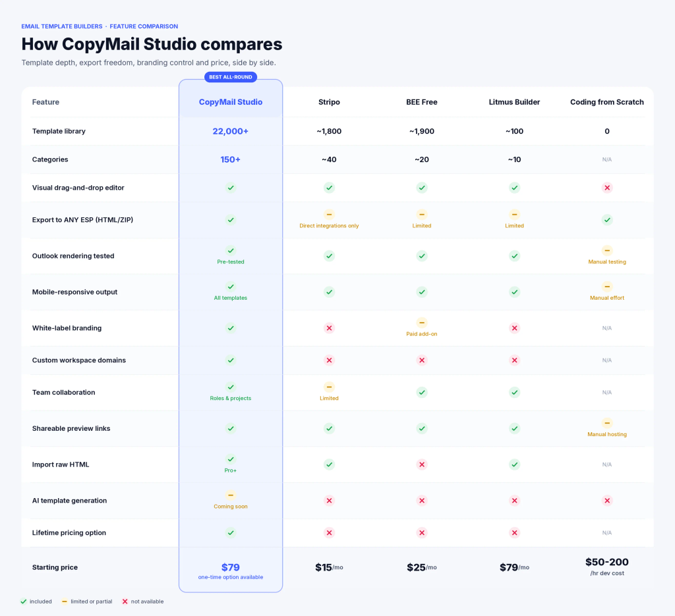675x616 pixels.
Task: Select the Coding from Scratch column header
Action: tap(607, 102)
